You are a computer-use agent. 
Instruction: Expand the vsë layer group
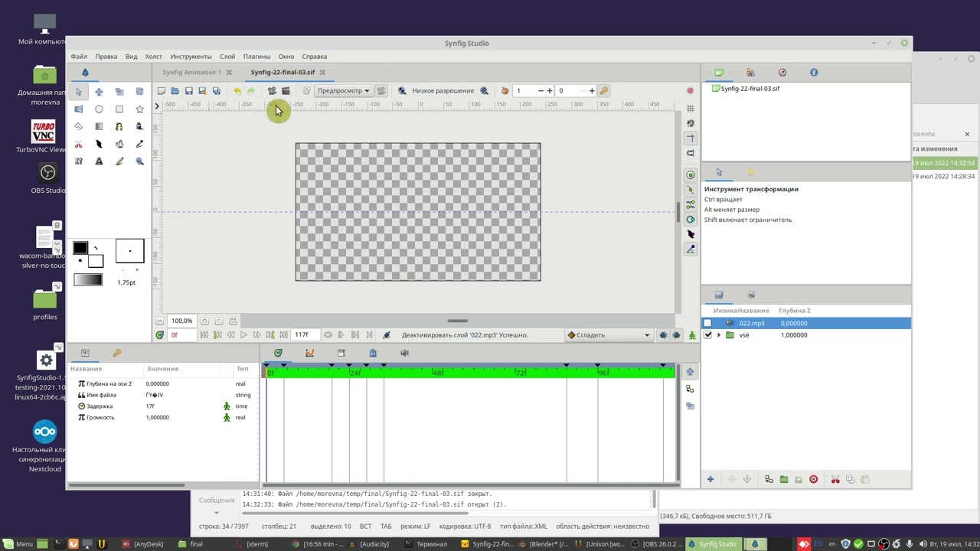pos(718,335)
